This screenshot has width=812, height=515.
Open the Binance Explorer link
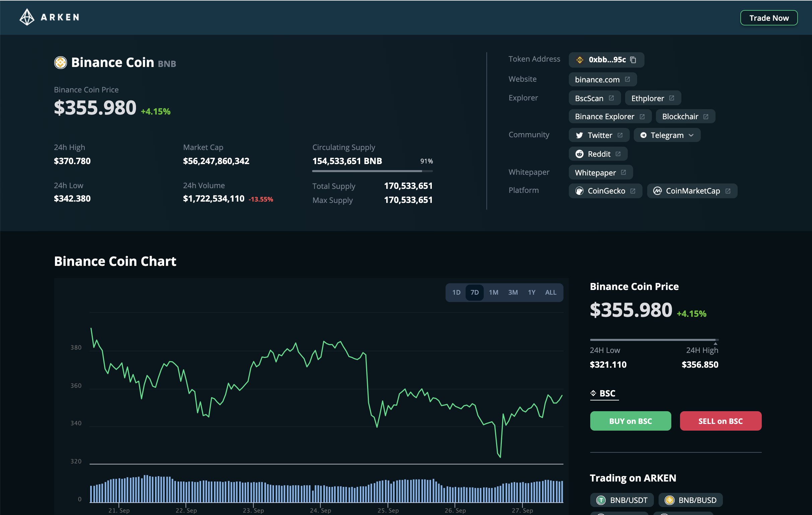point(610,116)
